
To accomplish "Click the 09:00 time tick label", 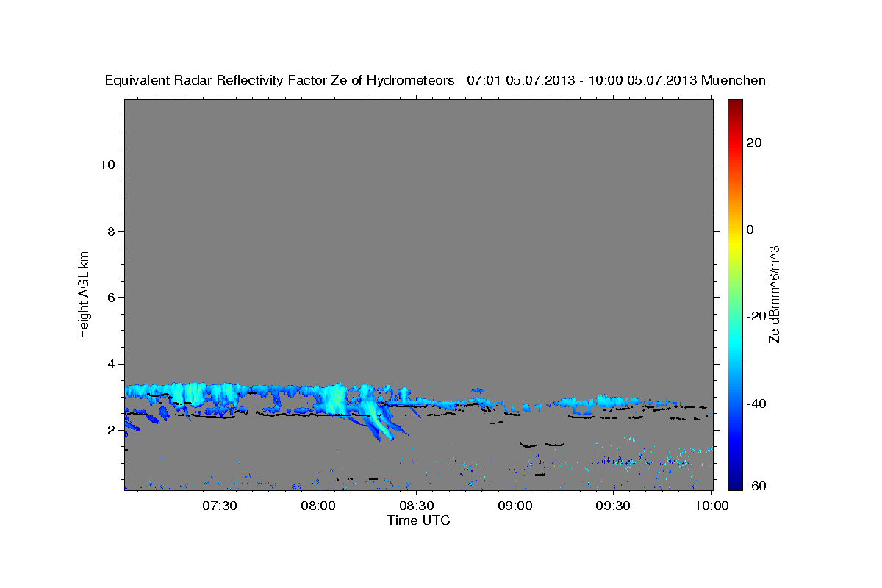I will click(x=514, y=506).
